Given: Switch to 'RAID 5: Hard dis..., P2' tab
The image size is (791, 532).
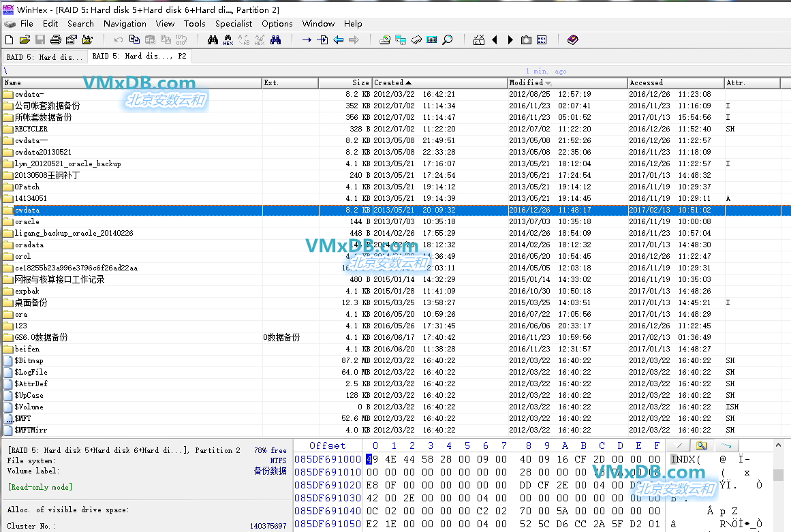Looking at the screenshot, I should (139, 56).
